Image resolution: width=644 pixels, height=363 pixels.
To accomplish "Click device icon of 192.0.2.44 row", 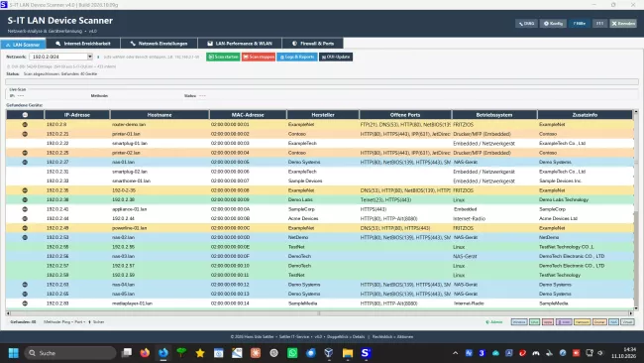I will pos(25,219).
